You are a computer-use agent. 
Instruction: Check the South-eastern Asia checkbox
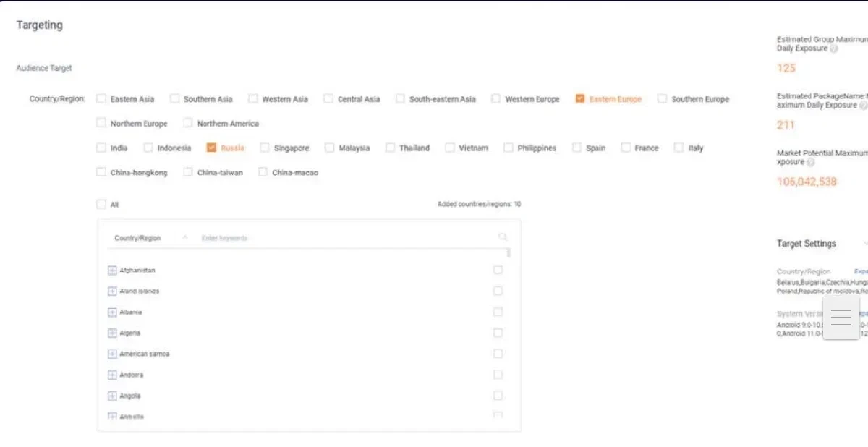click(x=400, y=99)
